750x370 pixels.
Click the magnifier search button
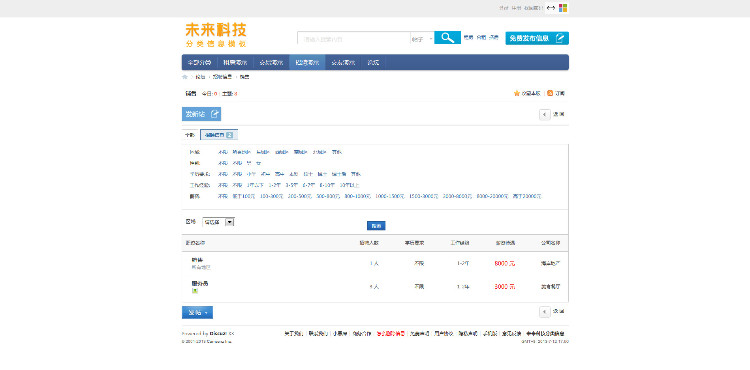coord(447,38)
